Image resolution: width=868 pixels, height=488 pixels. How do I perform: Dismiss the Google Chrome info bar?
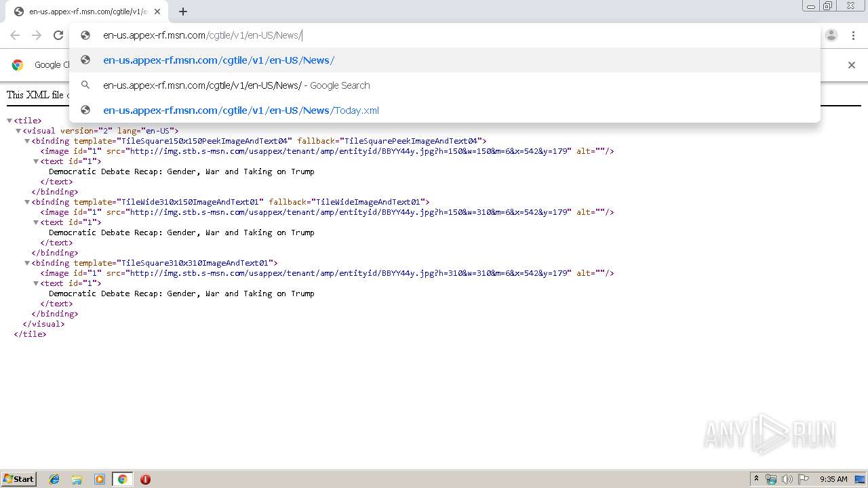tap(852, 65)
